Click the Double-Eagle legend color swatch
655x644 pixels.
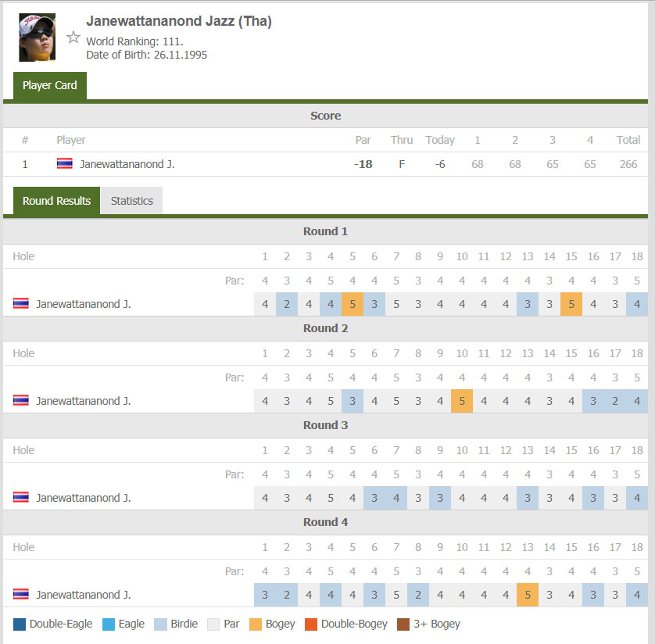[20, 624]
